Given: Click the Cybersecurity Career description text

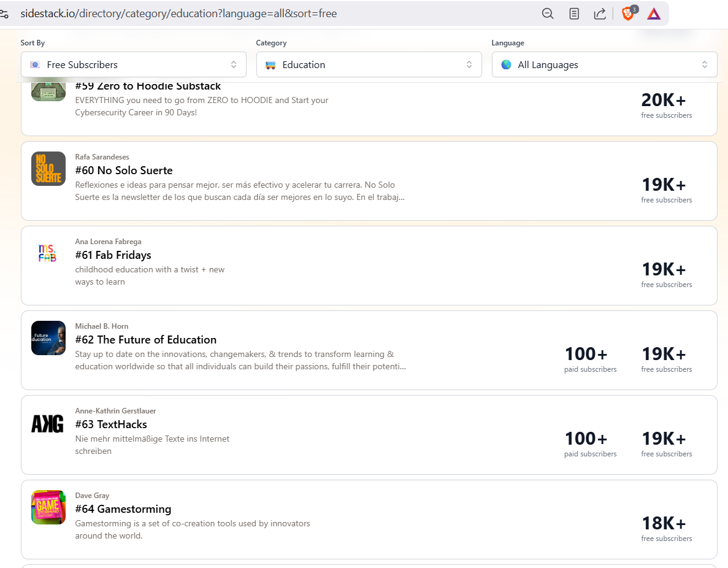Looking at the screenshot, I should pos(202,106).
